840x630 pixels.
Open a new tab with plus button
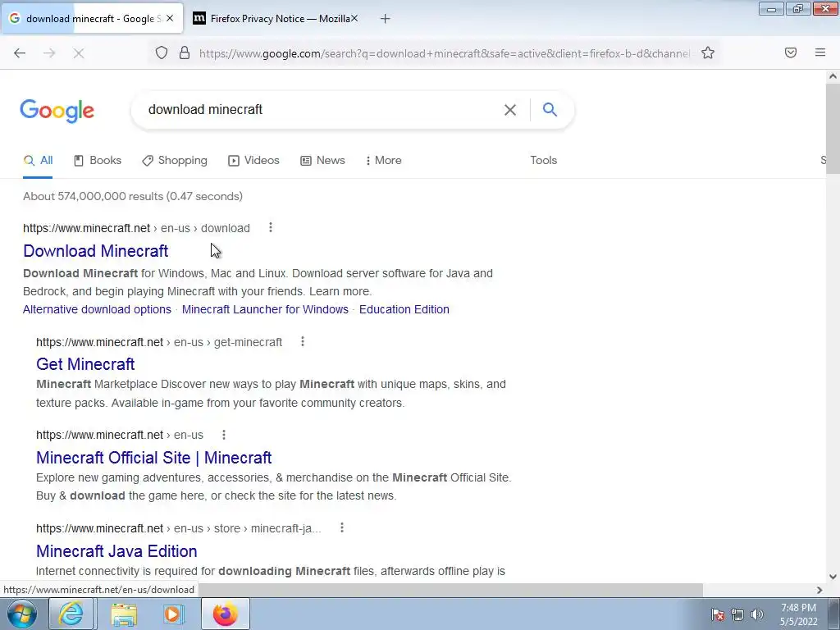(386, 19)
